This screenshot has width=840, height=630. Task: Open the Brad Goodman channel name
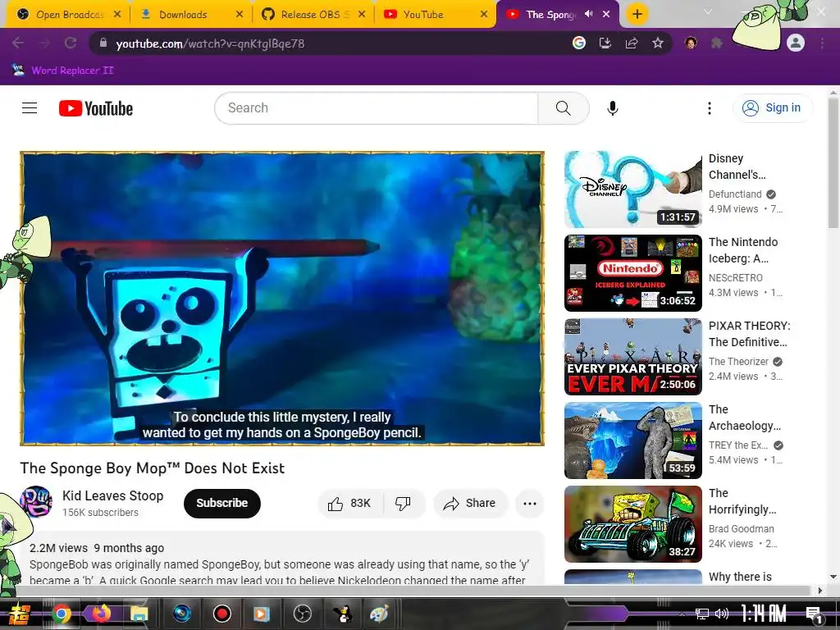coord(741,529)
